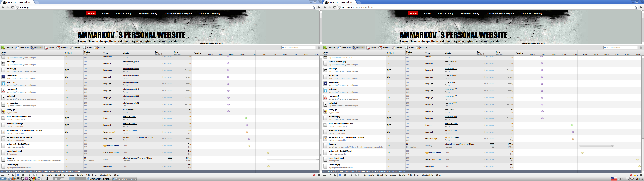Viewport: 644px width, 181px height.
Task: Click GuarddoG Robot Project in right window
Action: [x=500, y=14]
